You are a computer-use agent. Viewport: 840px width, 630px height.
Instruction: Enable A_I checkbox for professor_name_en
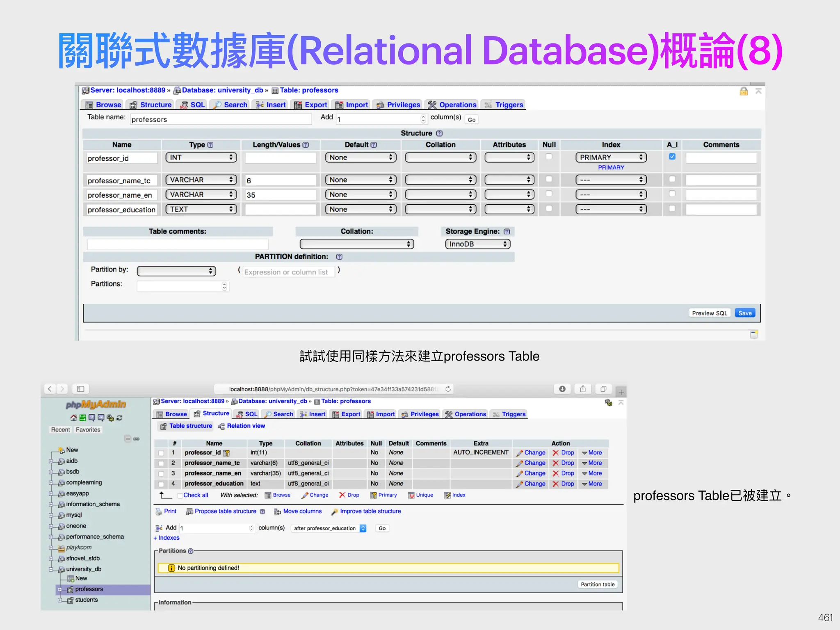pos(672,194)
